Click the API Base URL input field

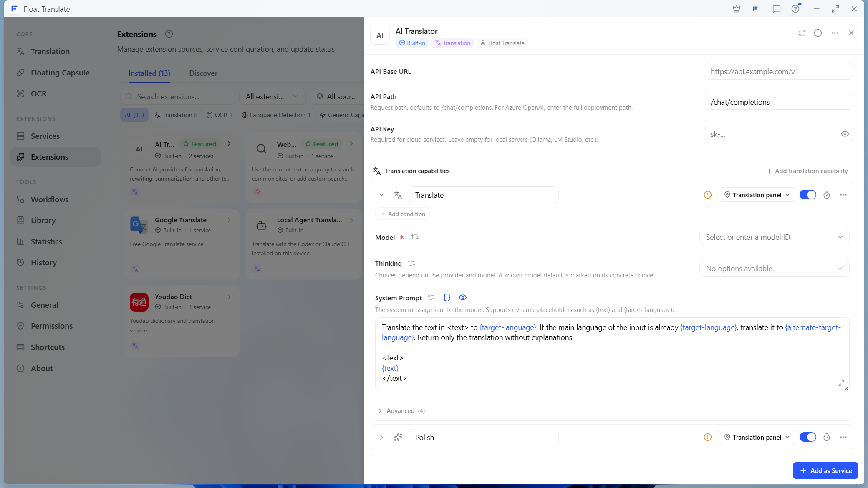(x=778, y=71)
